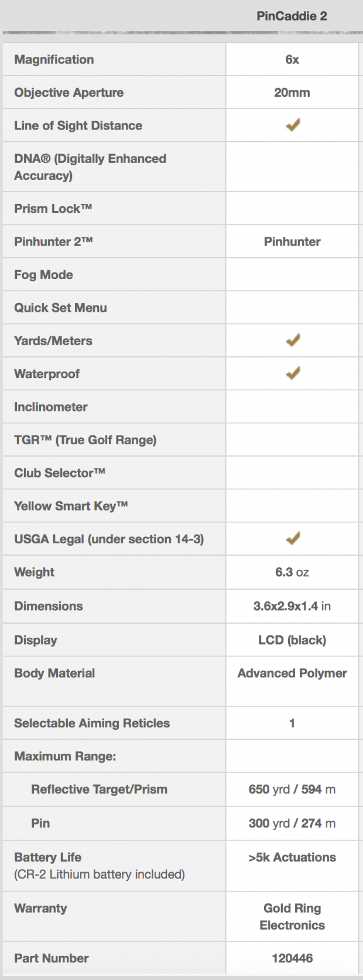The image size is (363, 980).
Task: Click the TGR™ (True Golf Range) label
Action: [85, 440]
